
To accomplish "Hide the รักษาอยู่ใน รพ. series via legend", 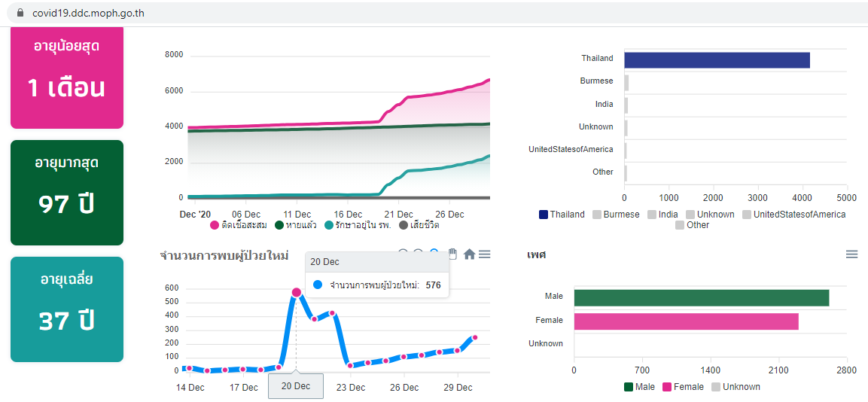I will pos(358,225).
